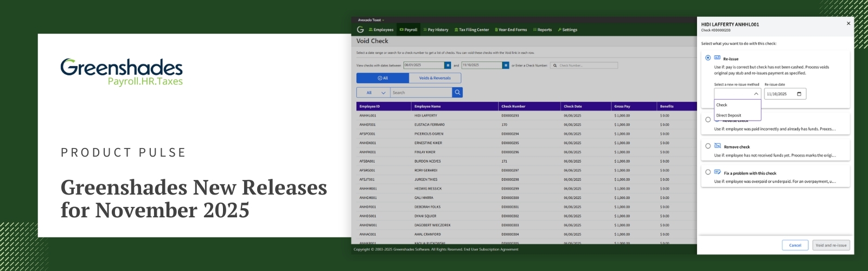Select the Reverse check radio button

click(708, 119)
